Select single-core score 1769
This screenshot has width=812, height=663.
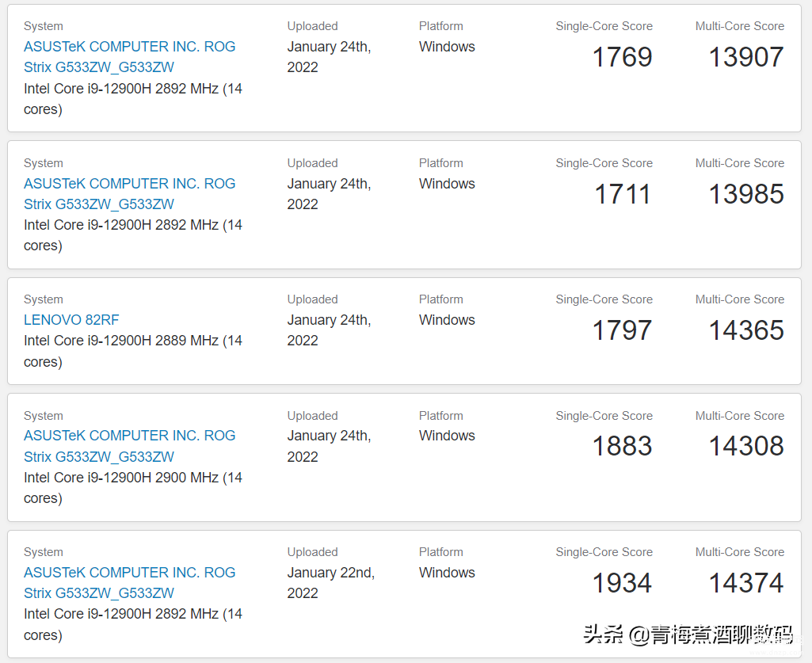[x=622, y=57]
